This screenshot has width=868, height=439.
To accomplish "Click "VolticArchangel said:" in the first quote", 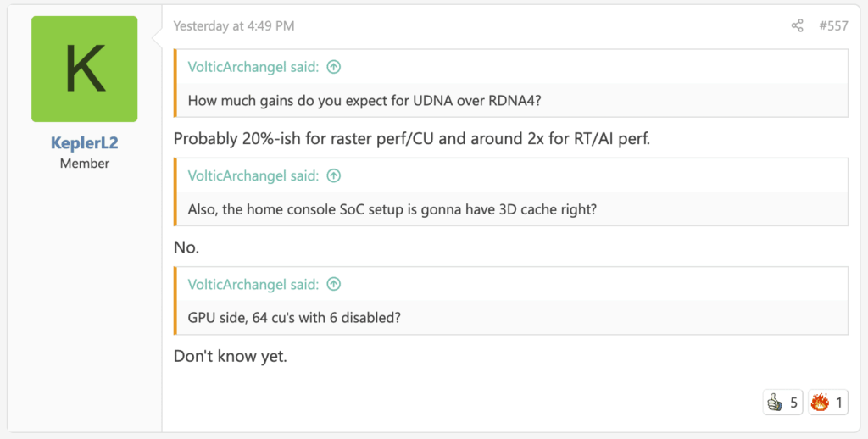I will (253, 67).
